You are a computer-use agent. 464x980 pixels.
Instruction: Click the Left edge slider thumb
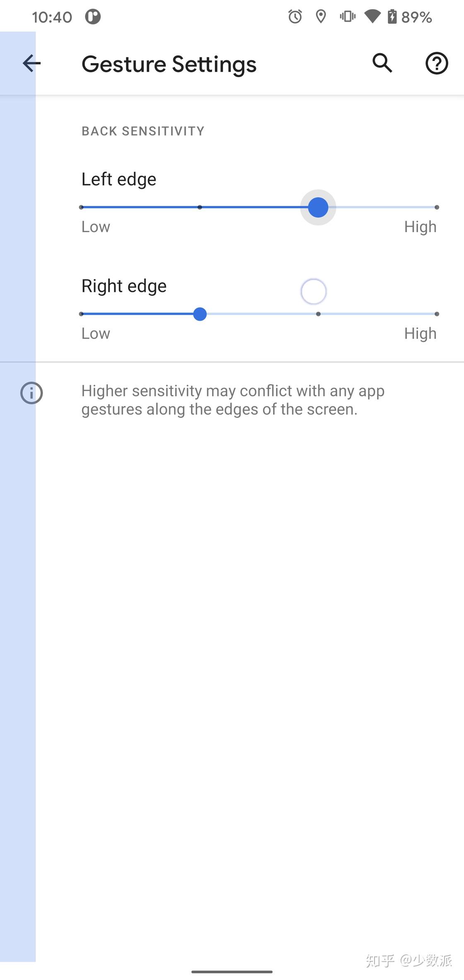pyautogui.click(x=318, y=207)
